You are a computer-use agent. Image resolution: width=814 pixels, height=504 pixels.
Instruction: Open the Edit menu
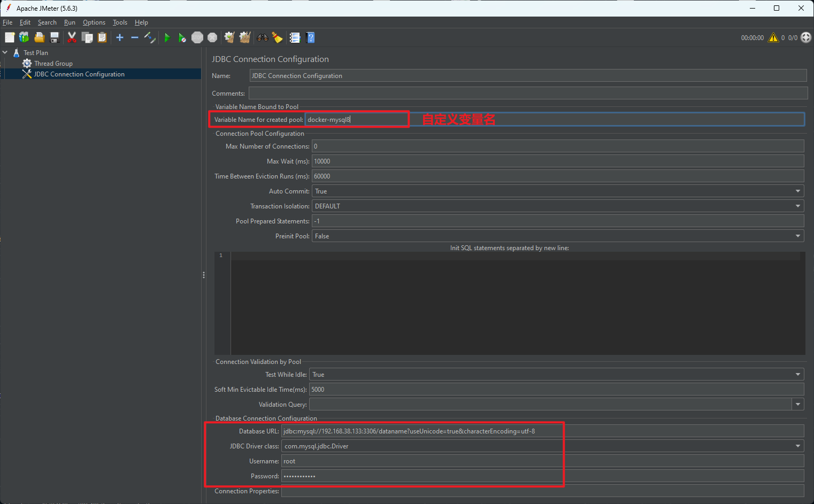click(x=25, y=22)
